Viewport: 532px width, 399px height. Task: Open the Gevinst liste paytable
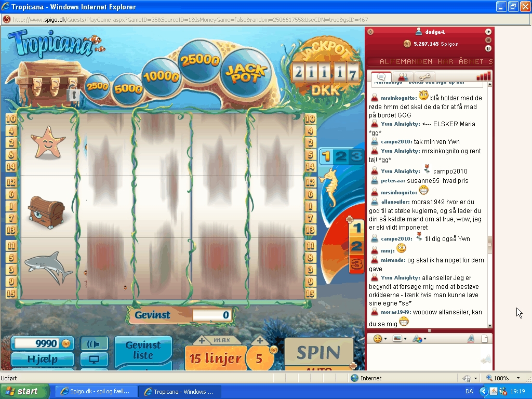pyautogui.click(x=143, y=350)
